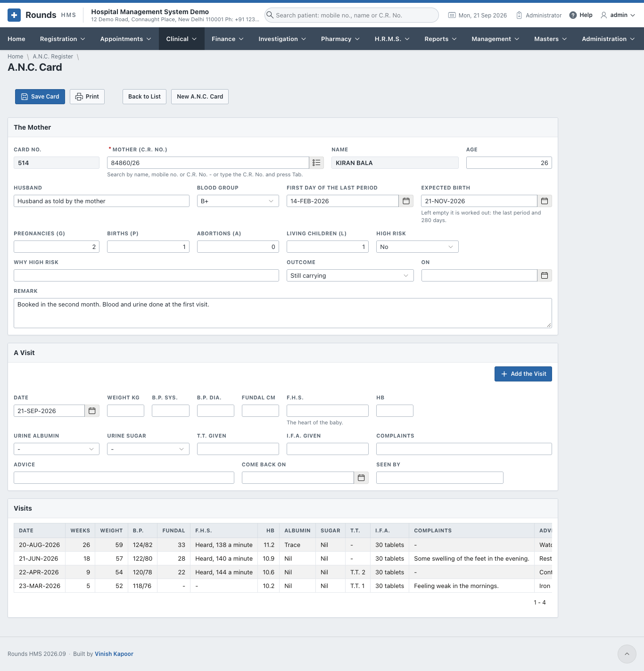
Task: Expand the Blood Group dropdown
Action: coord(238,201)
